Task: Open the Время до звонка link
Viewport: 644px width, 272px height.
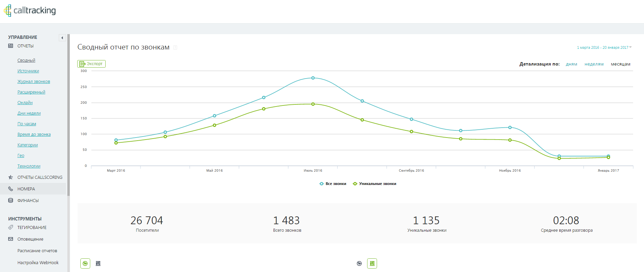Action: (x=34, y=134)
